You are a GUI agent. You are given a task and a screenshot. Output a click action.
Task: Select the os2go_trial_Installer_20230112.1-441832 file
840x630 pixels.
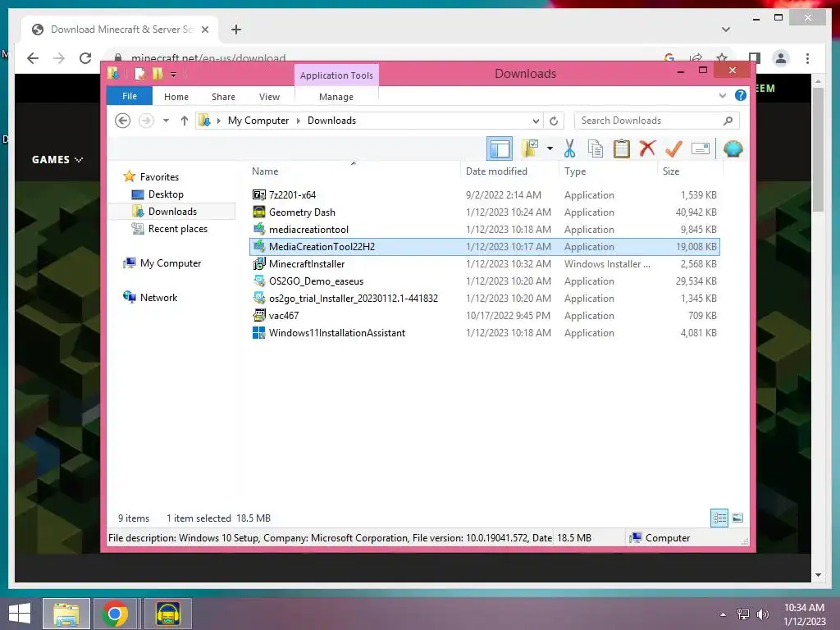(484, 299)
